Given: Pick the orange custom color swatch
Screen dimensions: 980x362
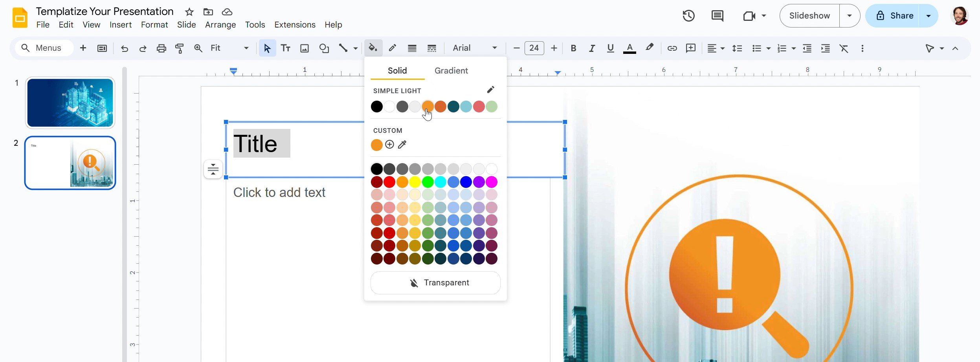Looking at the screenshot, I should (x=376, y=145).
